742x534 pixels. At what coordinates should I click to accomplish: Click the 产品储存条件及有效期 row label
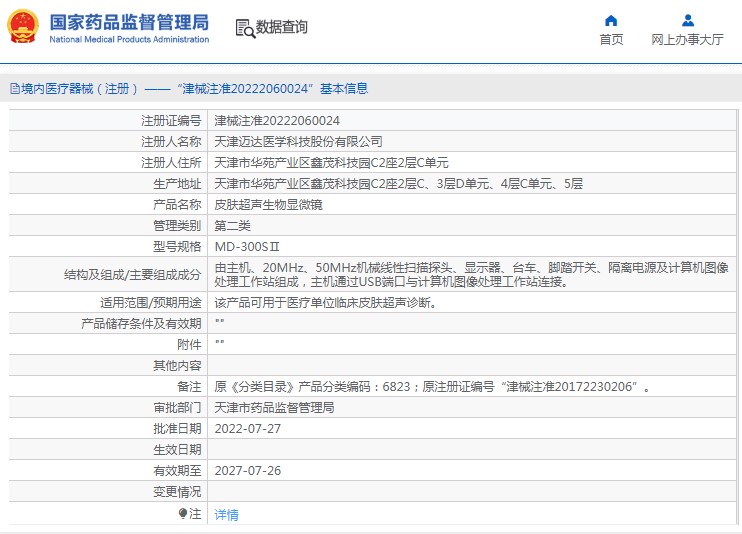(x=141, y=324)
